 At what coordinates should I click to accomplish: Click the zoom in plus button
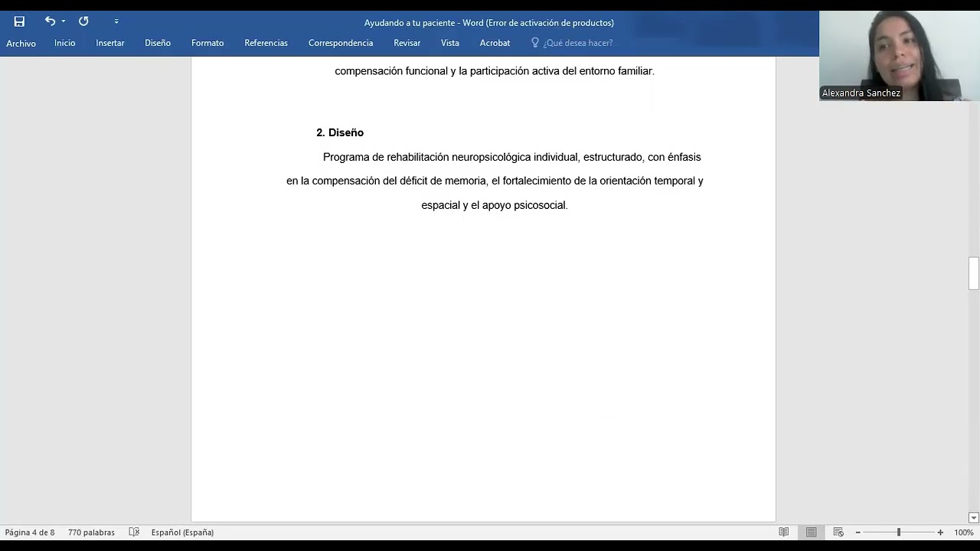click(940, 533)
